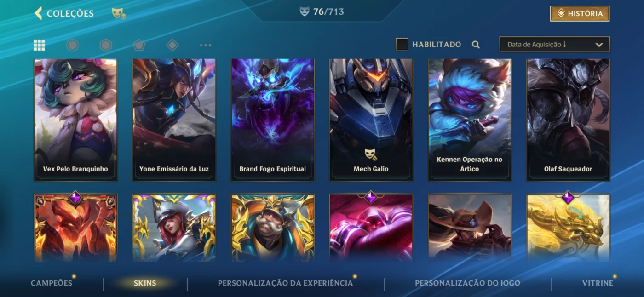Open the theater masks icon beside Coleções
Image resolution: width=644 pixels, height=297 pixels.
tap(119, 14)
